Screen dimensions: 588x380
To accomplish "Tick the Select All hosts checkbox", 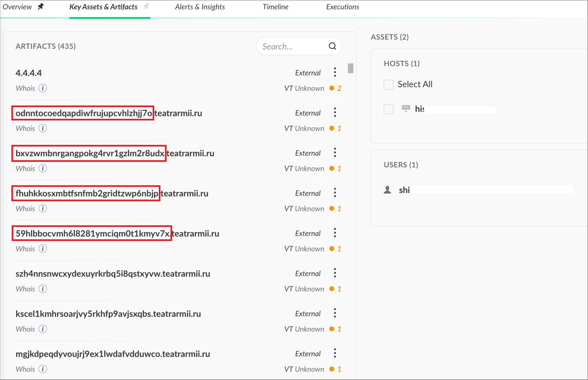I will [389, 84].
